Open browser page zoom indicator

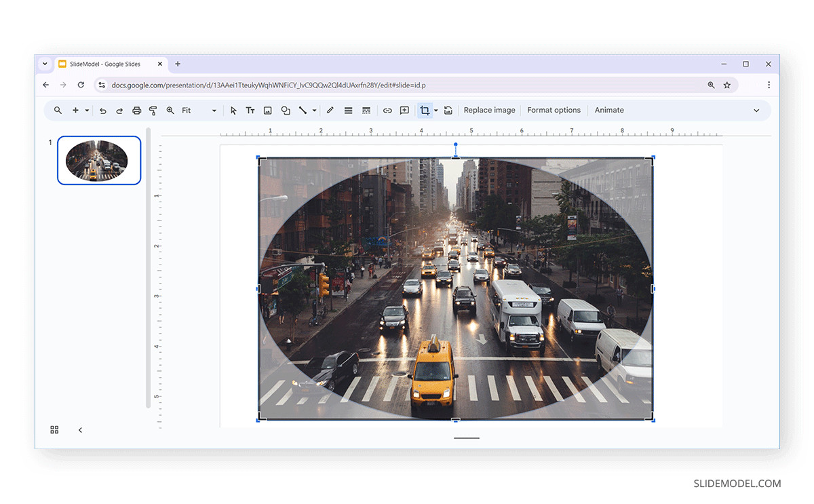click(711, 85)
